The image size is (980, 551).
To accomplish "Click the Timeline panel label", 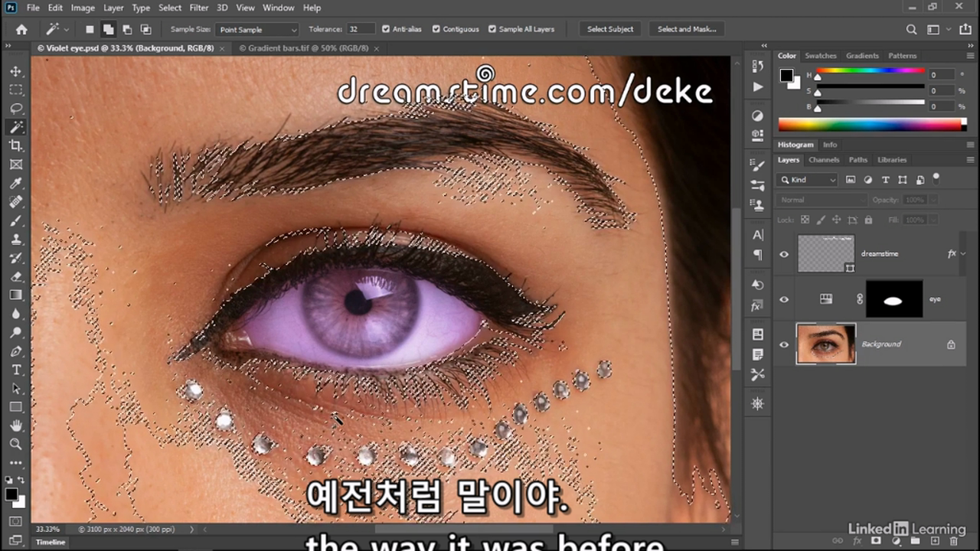I will click(x=51, y=542).
